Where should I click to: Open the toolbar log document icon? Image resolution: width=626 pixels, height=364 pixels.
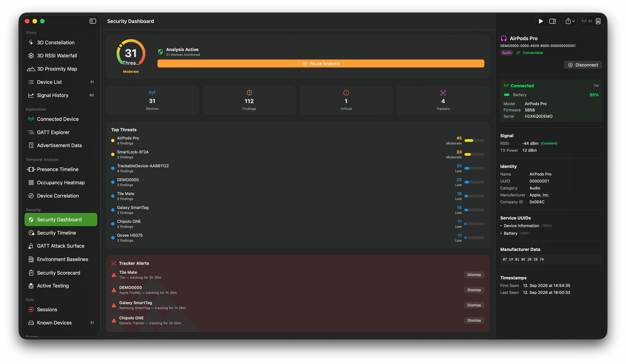[598, 21]
